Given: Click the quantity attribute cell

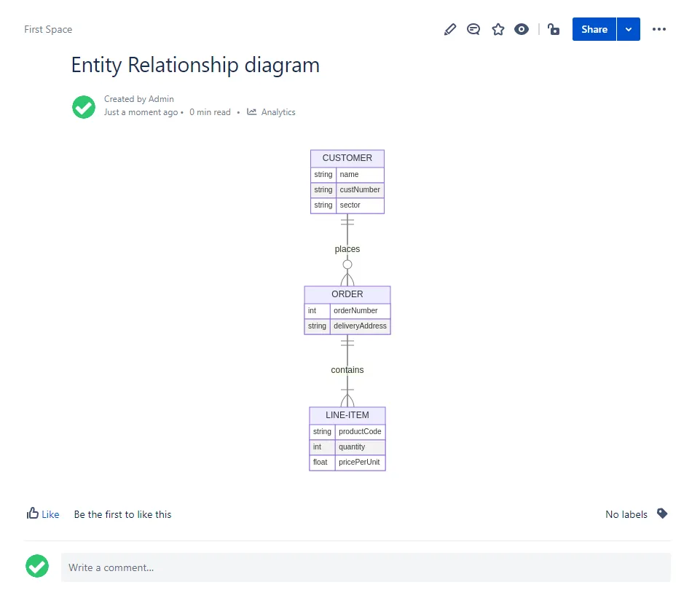Looking at the screenshot, I should click(360, 447).
